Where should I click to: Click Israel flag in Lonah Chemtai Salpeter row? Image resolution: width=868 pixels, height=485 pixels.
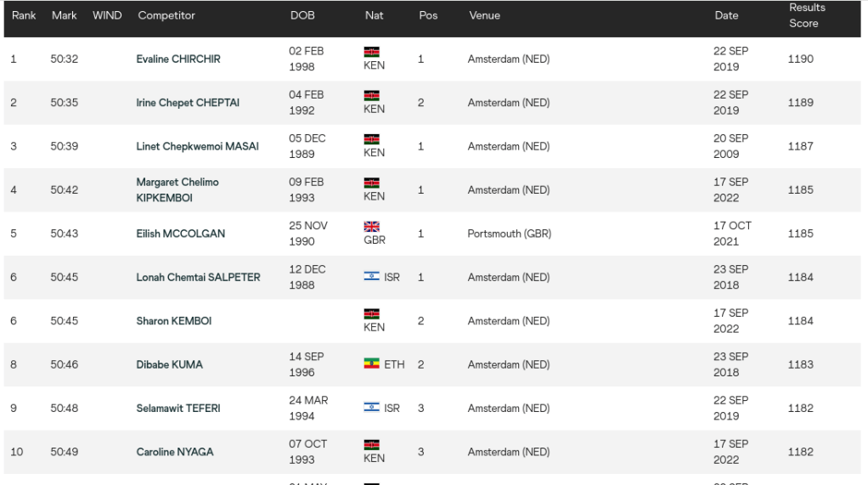tap(371, 277)
